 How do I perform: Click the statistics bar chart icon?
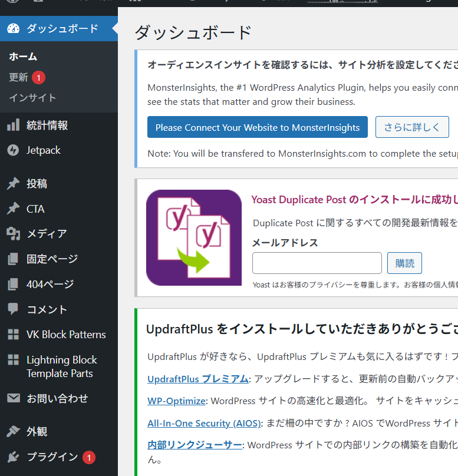point(13,125)
